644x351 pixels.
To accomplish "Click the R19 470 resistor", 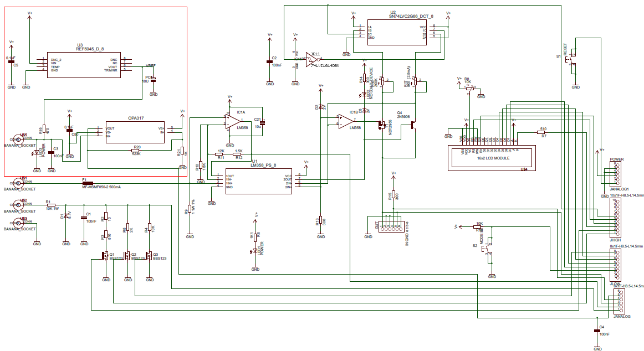I will (x=44, y=129).
